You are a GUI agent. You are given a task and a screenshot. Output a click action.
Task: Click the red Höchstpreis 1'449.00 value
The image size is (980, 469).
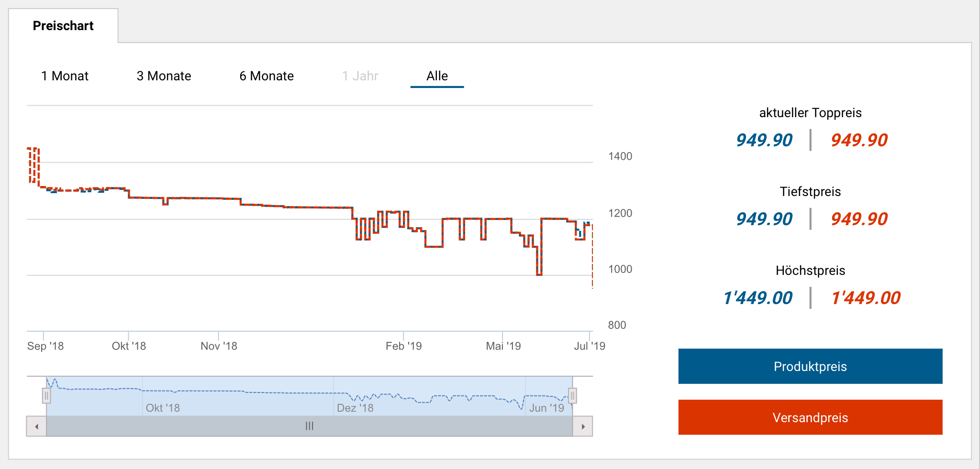866,298
